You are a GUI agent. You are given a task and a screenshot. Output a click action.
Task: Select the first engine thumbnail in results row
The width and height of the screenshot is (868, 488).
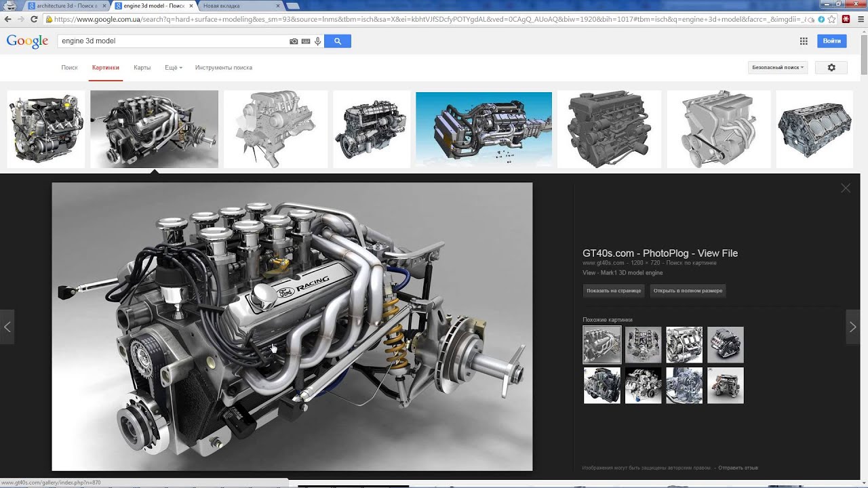(x=46, y=129)
